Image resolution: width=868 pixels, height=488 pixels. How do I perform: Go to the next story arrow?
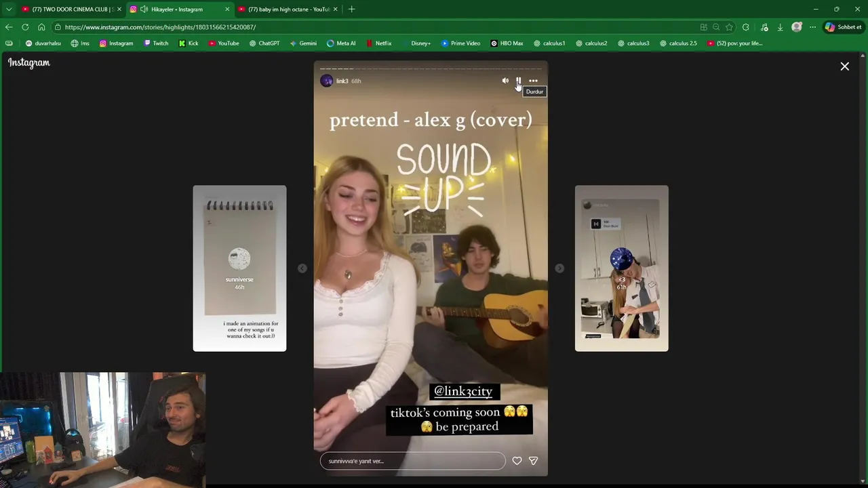click(x=559, y=268)
